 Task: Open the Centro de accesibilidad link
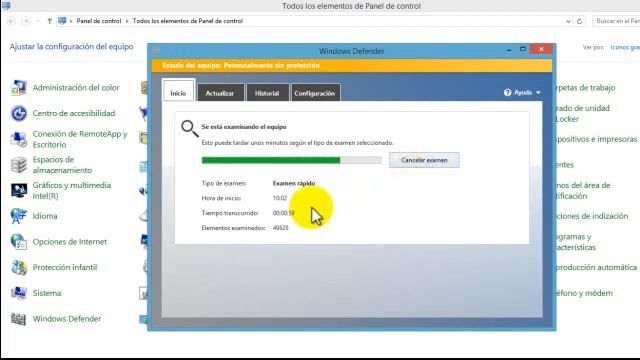[x=74, y=113]
